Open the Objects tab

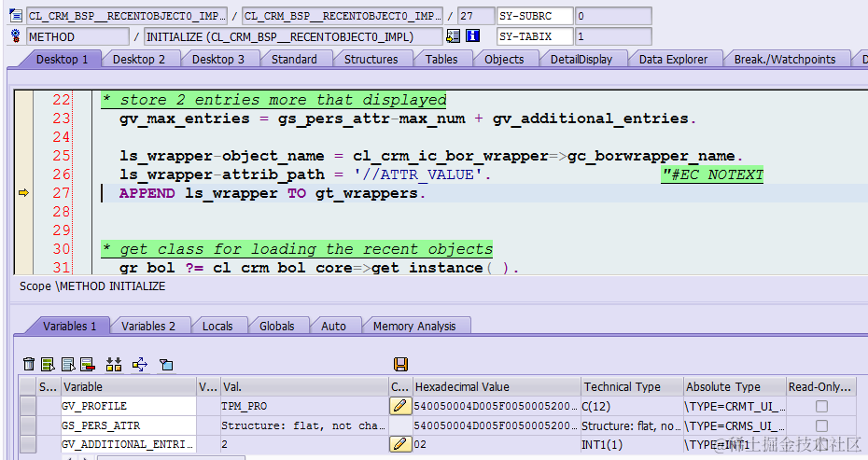[504, 59]
